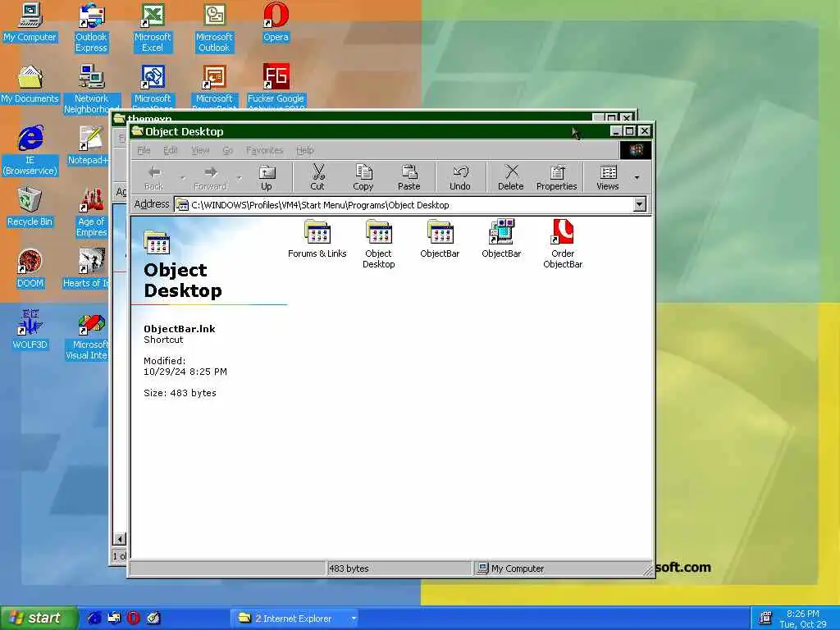840x630 pixels.
Task: Select My Computer desktop icon
Action: pos(30,22)
